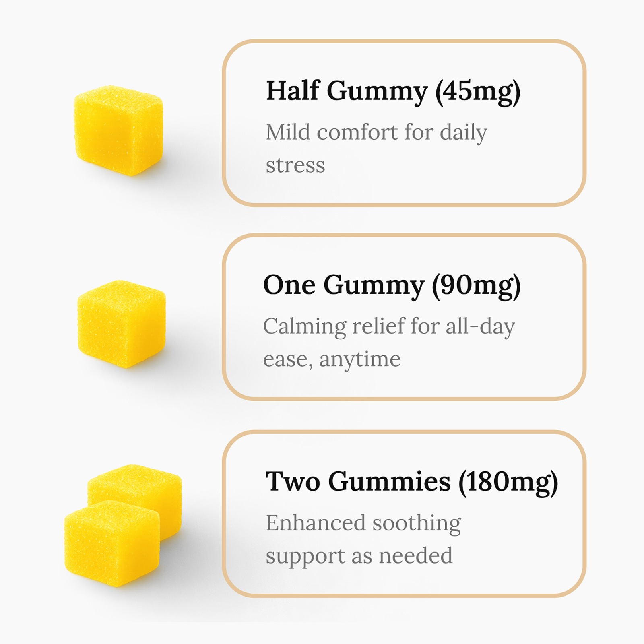Click the "Half Gummy" heading words
This screenshot has height=644, width=644.
[347, 91]
